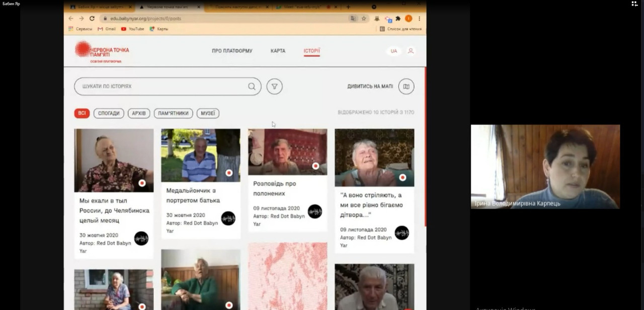The width and height of the screenshot is (644, 310).
Task: Open the user profile icon
Action: click(411, 51)
